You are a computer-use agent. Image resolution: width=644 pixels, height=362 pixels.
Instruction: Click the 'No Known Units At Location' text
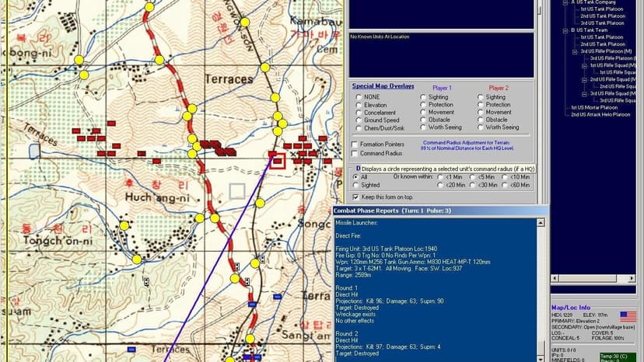coord(380,37)
